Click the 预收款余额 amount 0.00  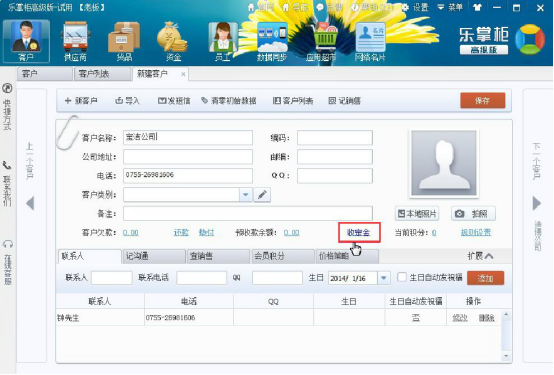click(291, 233)
